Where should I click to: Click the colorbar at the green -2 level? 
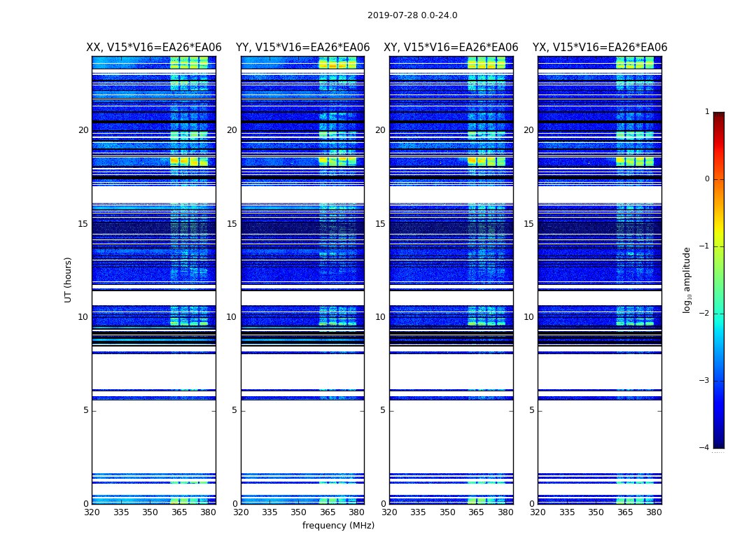719,314
